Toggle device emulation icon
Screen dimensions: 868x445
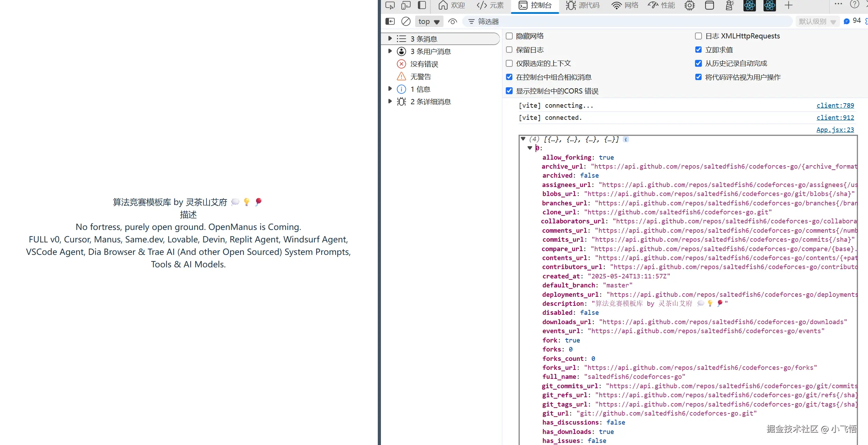(x=406, y=5)
